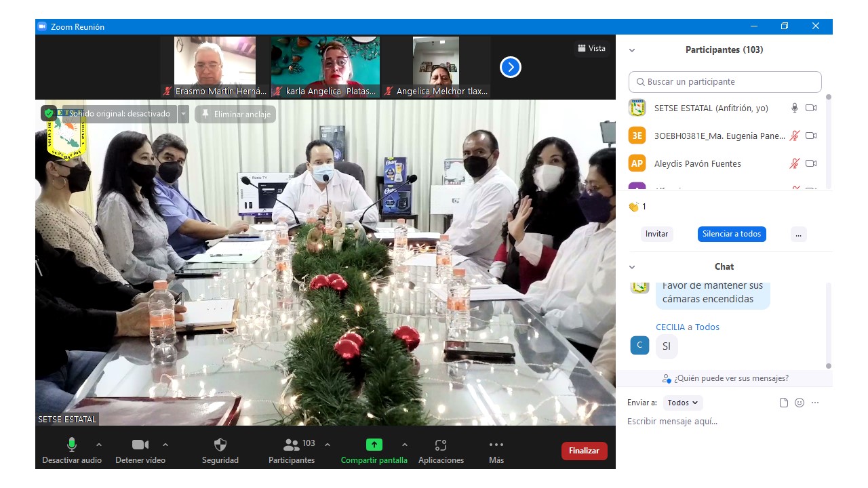Open the chat emoji picker icon
The height and width of the screenshot is (488, 868).
(x=800, y=403)
